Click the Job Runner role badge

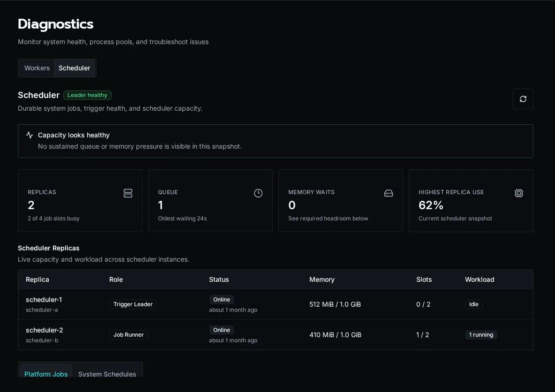(128, 335)
